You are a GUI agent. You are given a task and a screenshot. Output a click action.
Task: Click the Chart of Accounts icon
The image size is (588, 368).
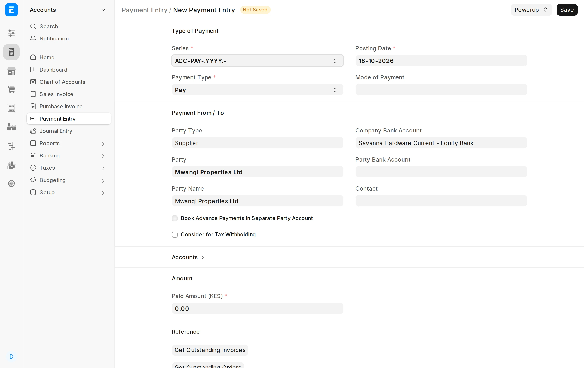pyautogui.click(x=33, y=82)
